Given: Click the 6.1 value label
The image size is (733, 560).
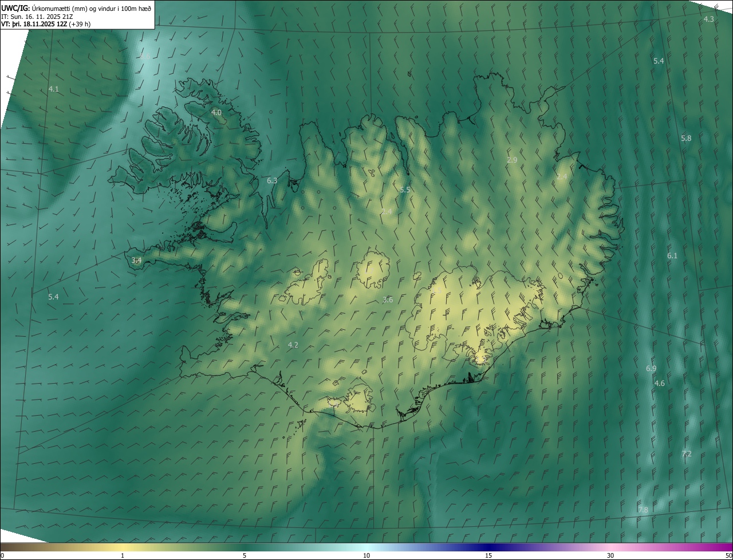Looking at the screenshot, I should tap(672, 256).
